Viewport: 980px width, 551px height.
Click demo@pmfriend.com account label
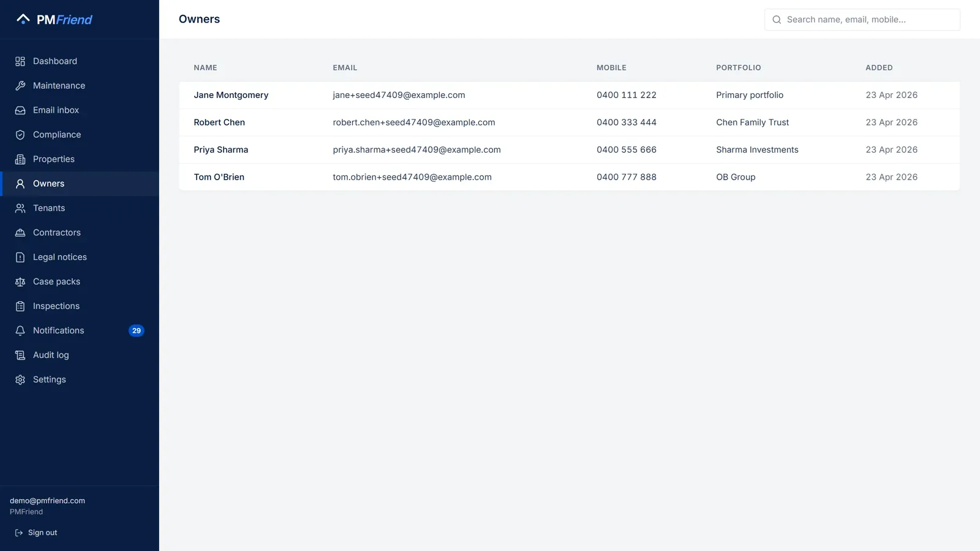[47, 501]
